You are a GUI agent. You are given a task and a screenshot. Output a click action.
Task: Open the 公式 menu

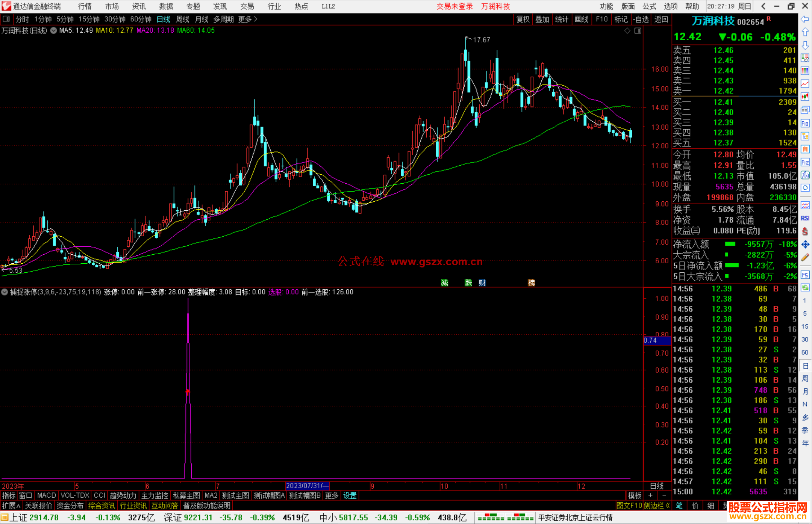tap(649, 6)
